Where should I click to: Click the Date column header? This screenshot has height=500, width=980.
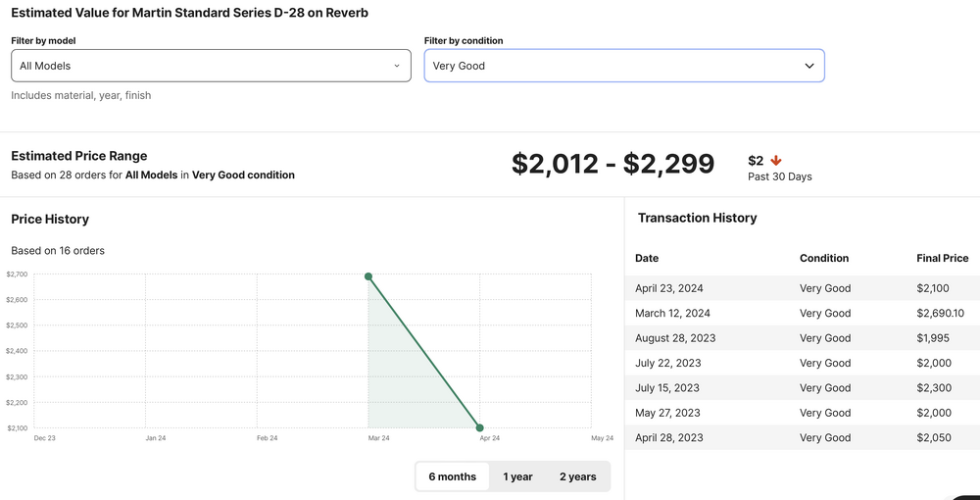point(647,258)
